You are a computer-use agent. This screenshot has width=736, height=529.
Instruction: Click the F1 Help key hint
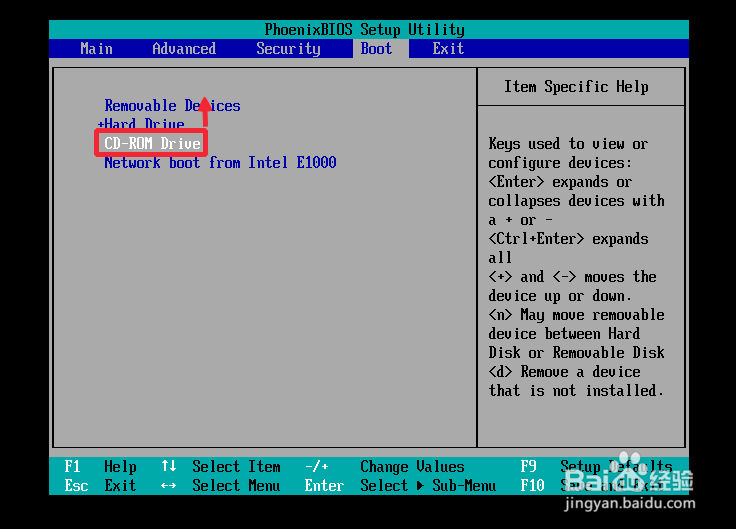[x=100, y=467]
